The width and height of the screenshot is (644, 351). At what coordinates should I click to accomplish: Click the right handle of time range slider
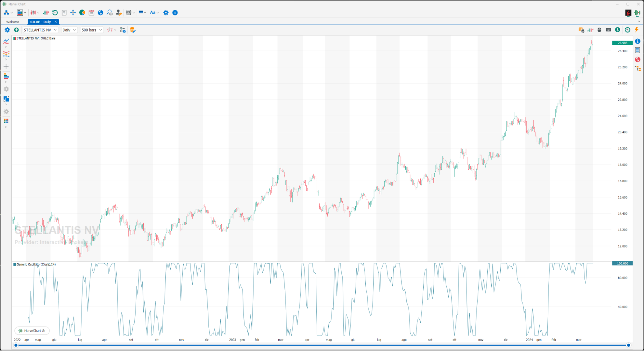click(x=629, y=345)
